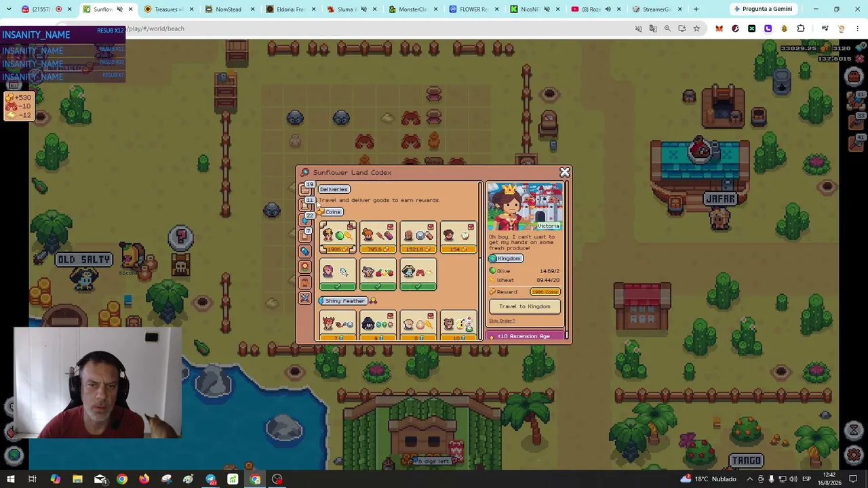The image size is (868, 488).
Task: Select the completed fruit delivery card
Action: coord(378,274)
